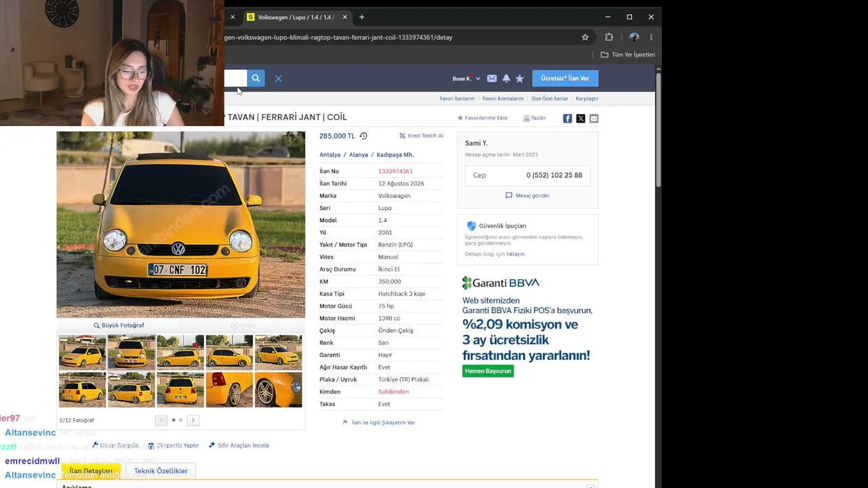868x488 pixels.
Task: Switch to the Teknik Özellikler tab
Action: point(161,471)
